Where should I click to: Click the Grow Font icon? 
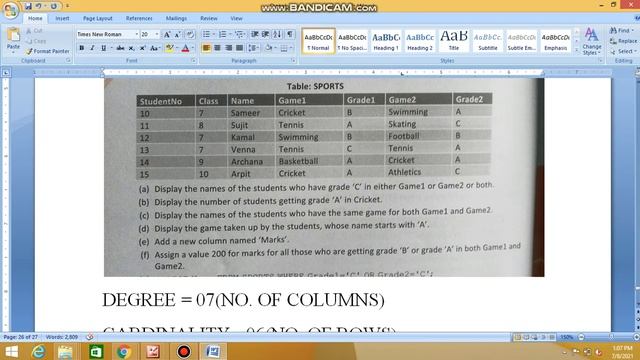pos(167,35)
